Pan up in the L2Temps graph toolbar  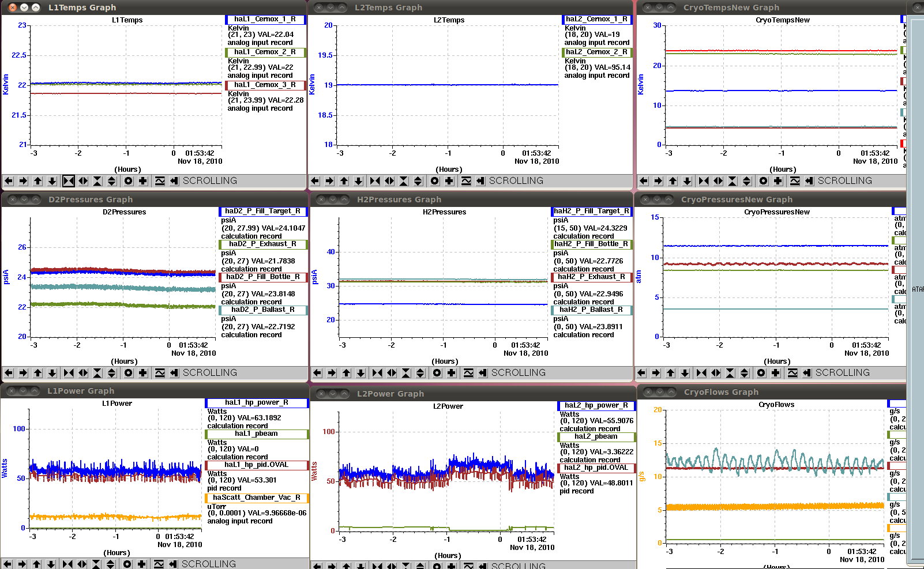point(344,181)
